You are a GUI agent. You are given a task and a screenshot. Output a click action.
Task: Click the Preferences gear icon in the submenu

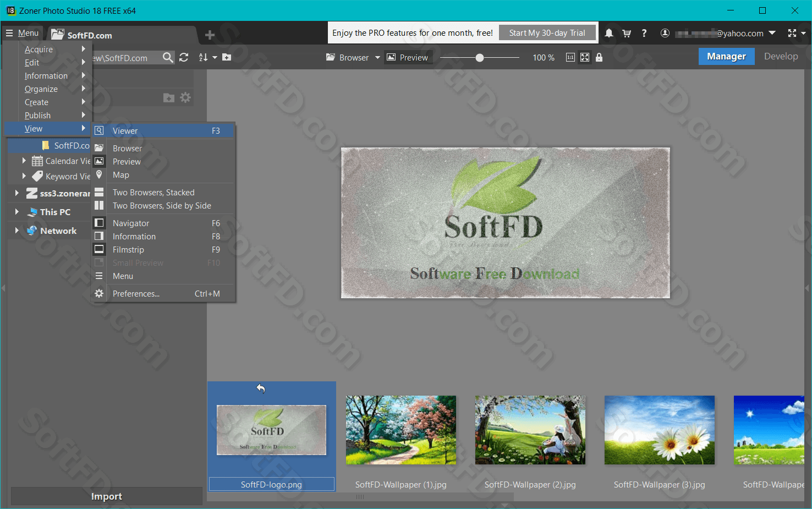(x=99, y=293)
